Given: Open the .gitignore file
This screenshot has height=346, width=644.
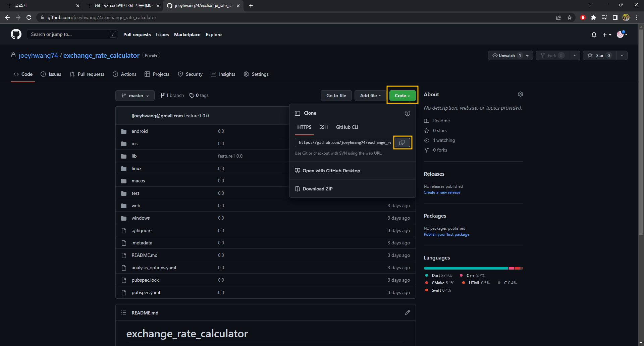Looking at the screenshot, I should click(142, 230).
